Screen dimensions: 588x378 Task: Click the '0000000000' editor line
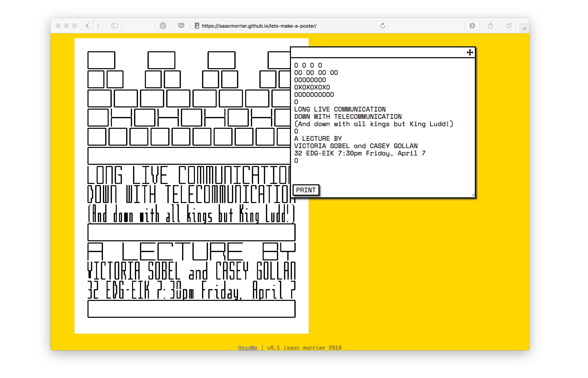314,95
